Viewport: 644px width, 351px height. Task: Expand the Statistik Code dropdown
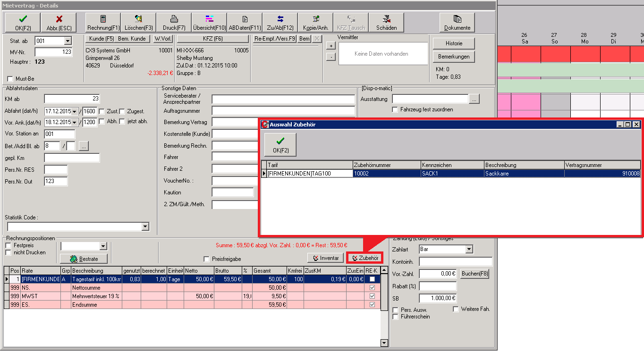pyautogui.click(x=145, y=227)
